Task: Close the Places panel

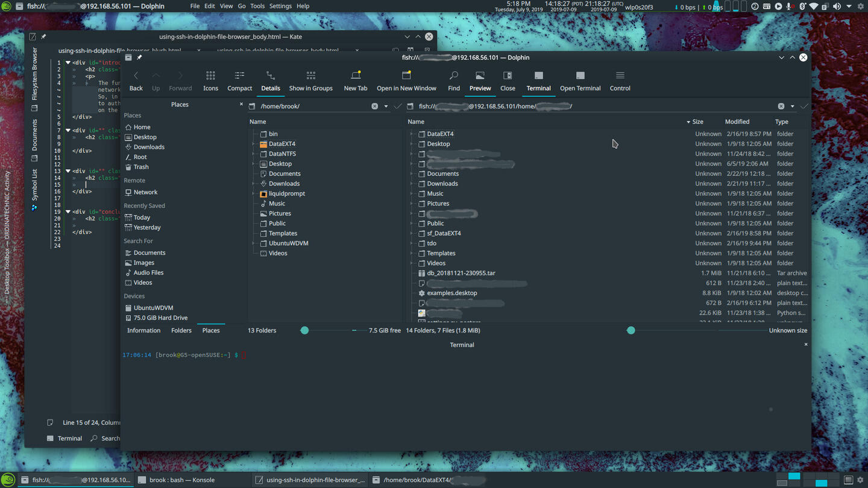Action: pyautogui.click(x=241, y=104)
